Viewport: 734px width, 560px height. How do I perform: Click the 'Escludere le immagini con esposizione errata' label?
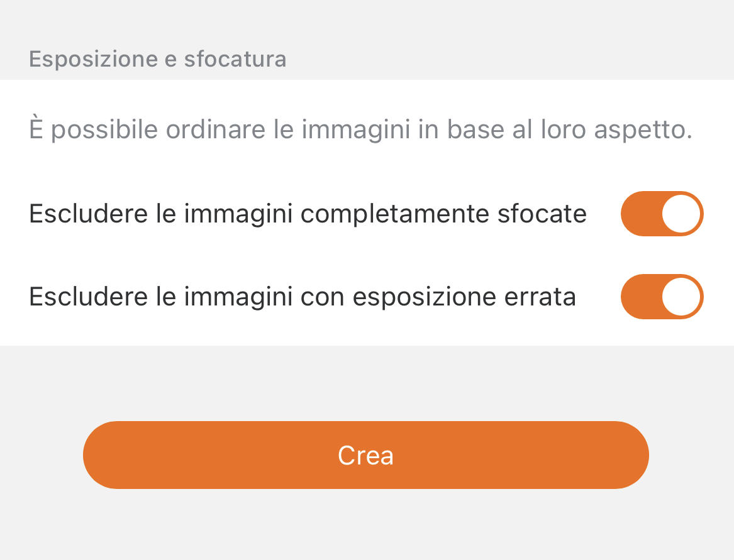pos(303,297)
